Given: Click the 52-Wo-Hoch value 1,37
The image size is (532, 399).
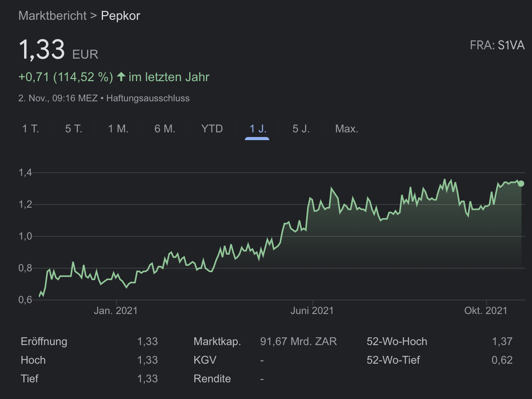Looking at the screenshot, I should click(502, 342).
